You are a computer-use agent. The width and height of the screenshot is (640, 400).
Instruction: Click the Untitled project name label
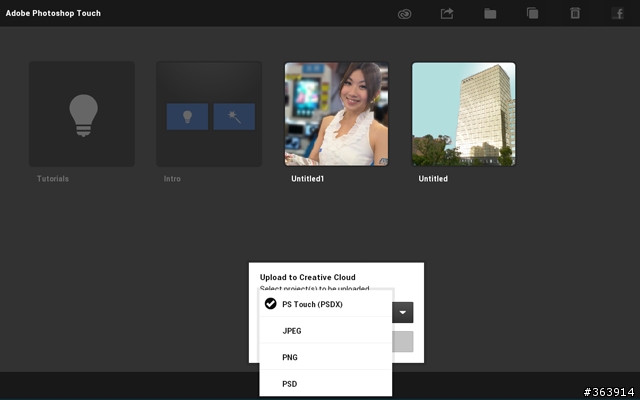pyautogui.click(x=433, y=179)
